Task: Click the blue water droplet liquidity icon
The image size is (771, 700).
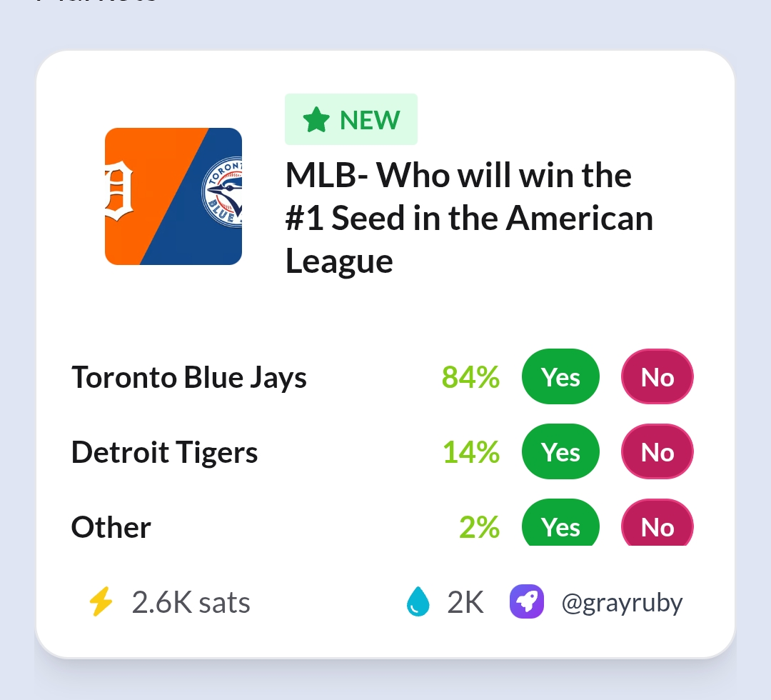Action: point(418,601)
